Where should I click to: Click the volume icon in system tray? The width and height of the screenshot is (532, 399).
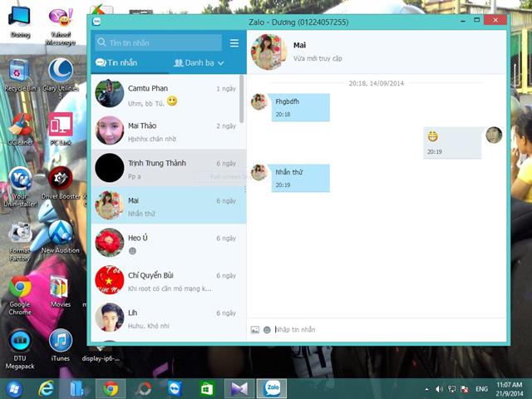439,389
